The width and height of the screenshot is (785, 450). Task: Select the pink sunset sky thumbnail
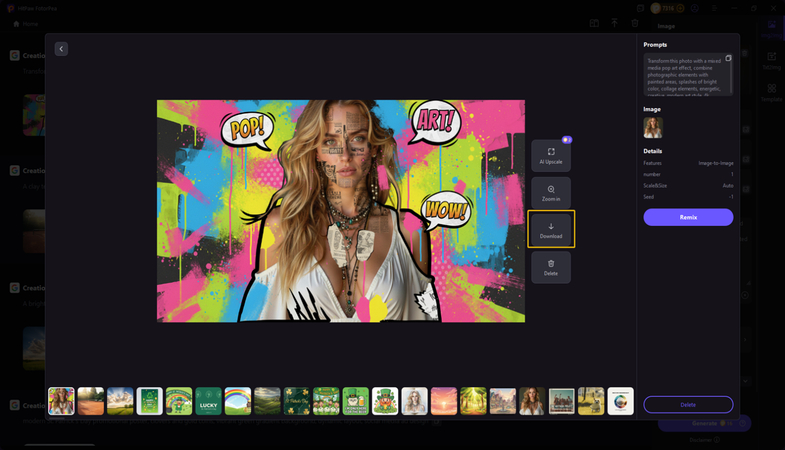coord(444,401)
